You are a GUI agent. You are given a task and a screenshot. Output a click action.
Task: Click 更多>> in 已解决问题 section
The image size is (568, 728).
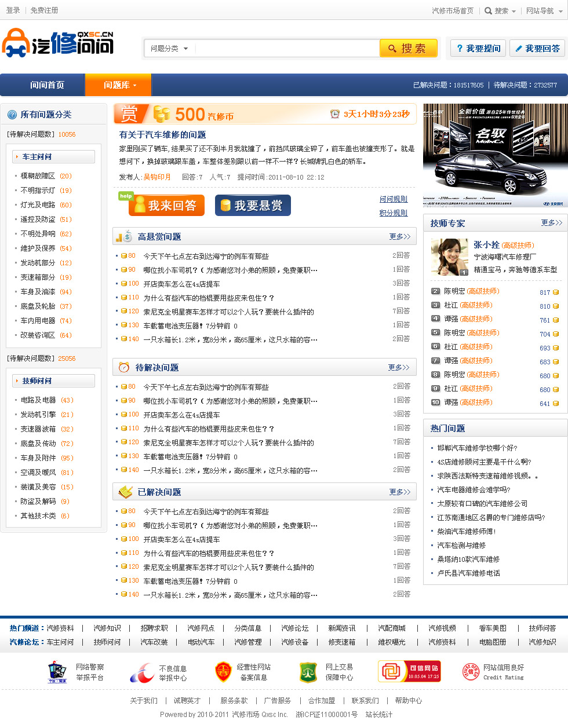(x=400, y=492)
